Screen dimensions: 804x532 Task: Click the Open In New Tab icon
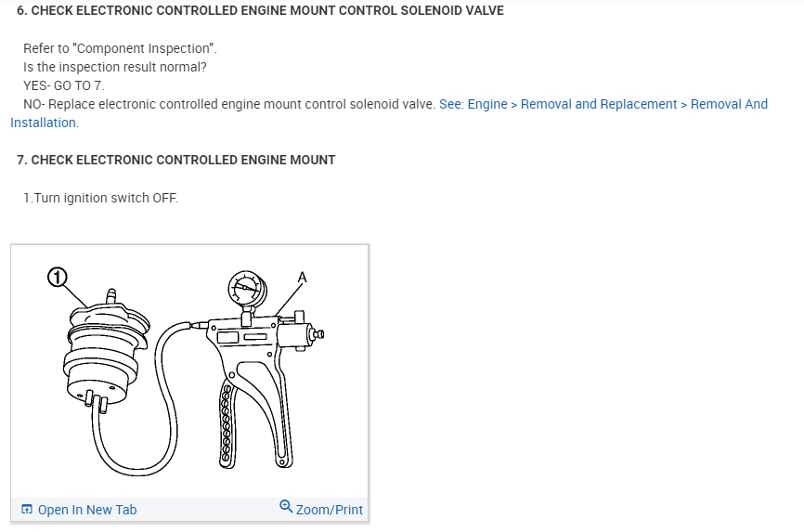[x=26, y=510]
